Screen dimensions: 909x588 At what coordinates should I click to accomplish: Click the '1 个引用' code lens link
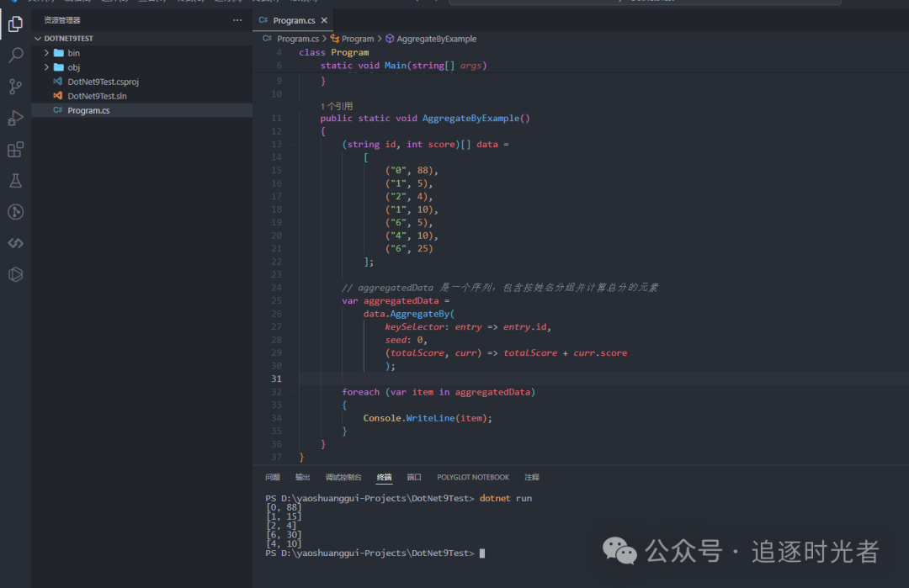[x=336, y=106]
